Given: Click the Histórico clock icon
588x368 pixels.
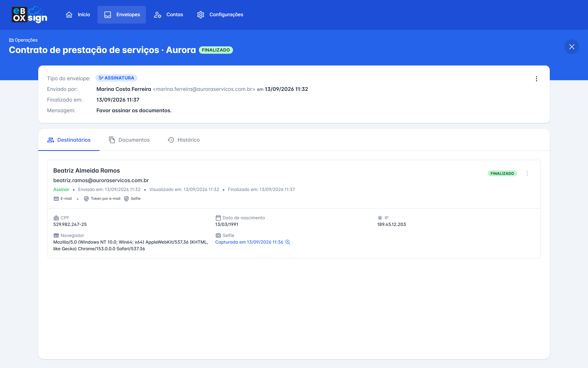Looking at the screenshot, I should point(171,140).
